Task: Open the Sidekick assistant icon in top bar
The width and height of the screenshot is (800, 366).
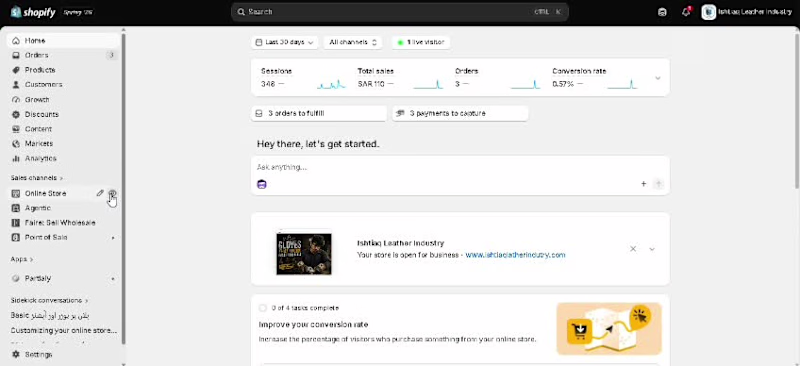Action: [662, 12]
